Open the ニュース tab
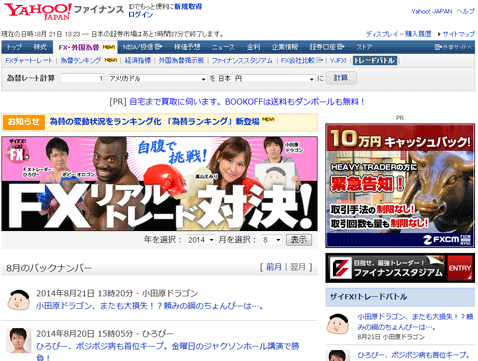This screenshot has width=478, height=361. (223, 47)
